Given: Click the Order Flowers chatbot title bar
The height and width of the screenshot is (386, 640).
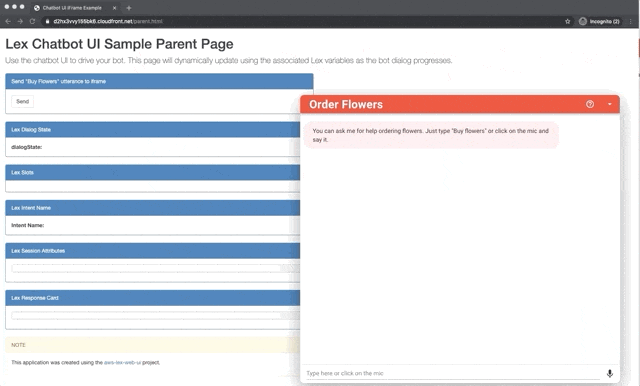Looking at the screenshot, I should (460, 104).
